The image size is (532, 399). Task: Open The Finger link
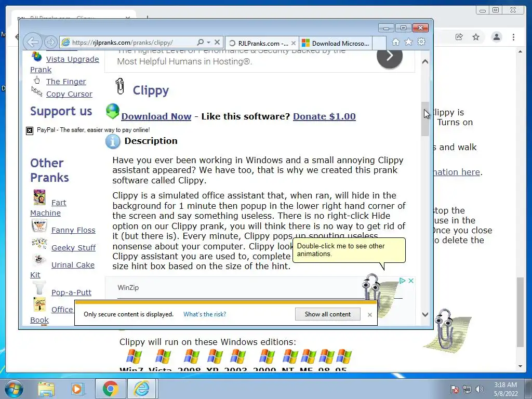(x=66, y=82)
